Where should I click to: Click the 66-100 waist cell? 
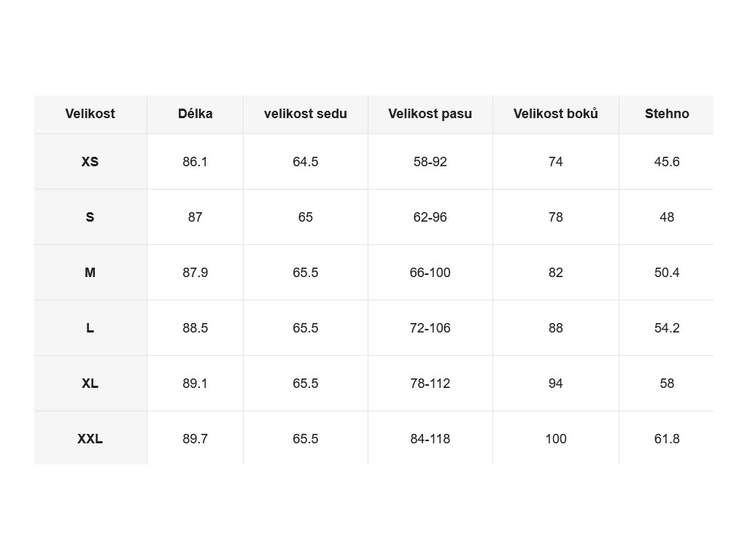(x=430, y=273)
